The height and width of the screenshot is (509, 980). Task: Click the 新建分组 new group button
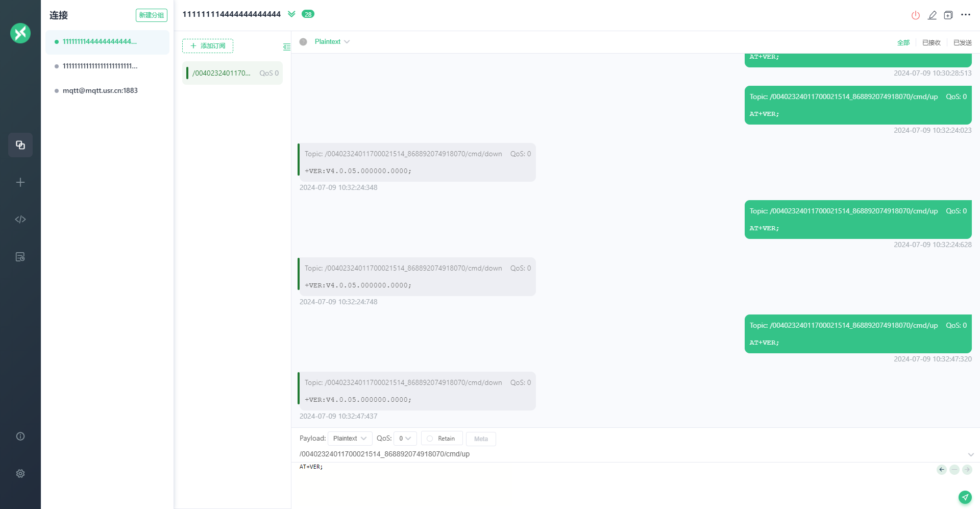152,15
